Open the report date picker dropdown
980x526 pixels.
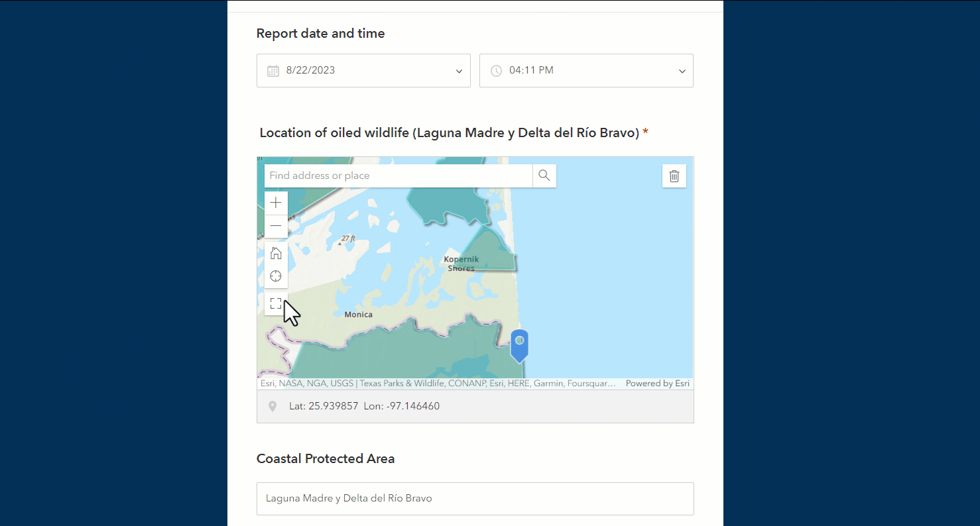click(x=458, y=70)
